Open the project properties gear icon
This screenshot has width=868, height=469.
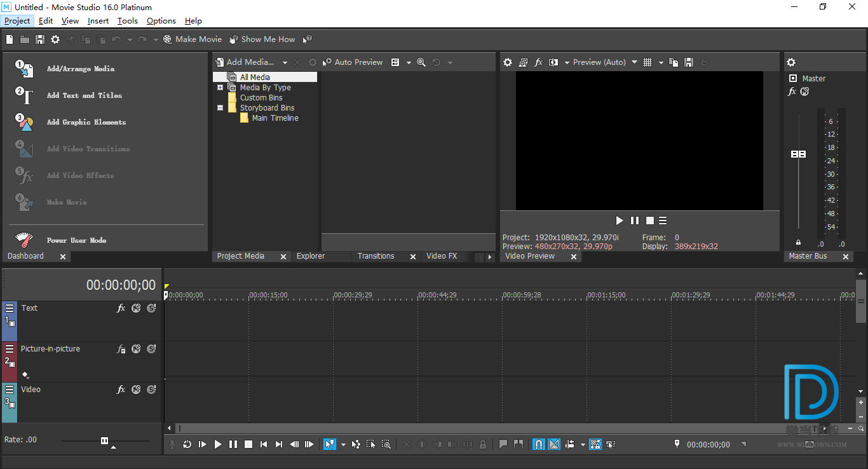[55, 39]
